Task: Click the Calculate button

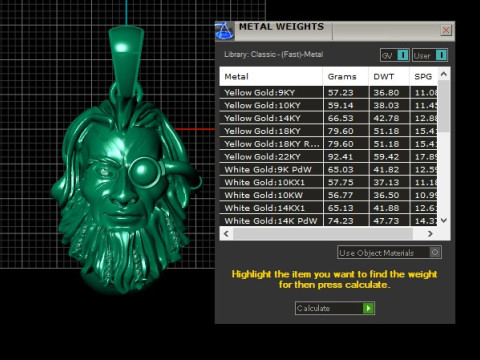Action: 335,308
